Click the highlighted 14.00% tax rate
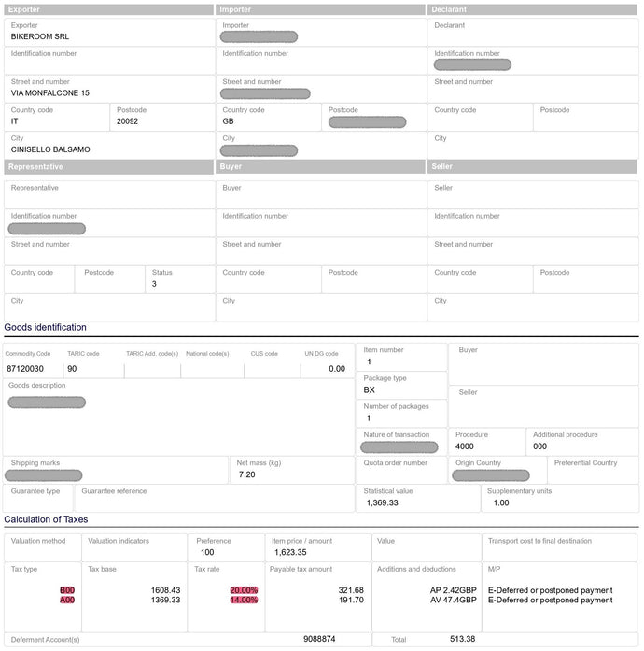The image size is (644, 651). pos(244,601)
